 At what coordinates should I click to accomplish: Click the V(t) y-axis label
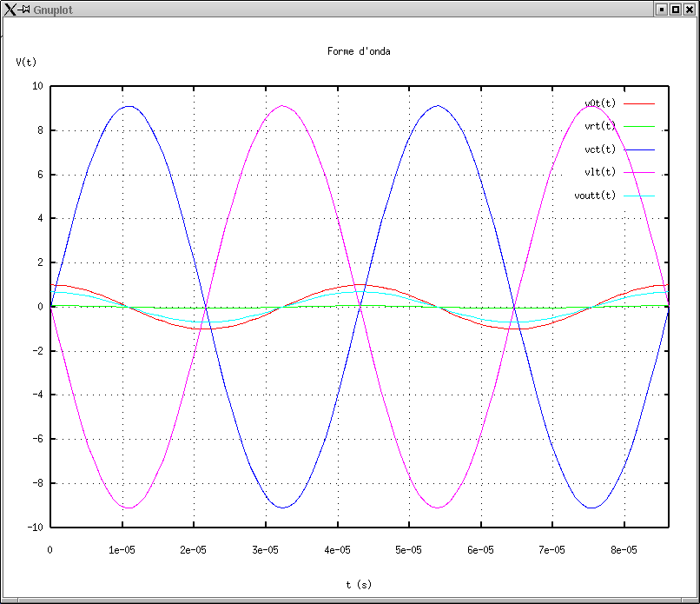point(26,62)
